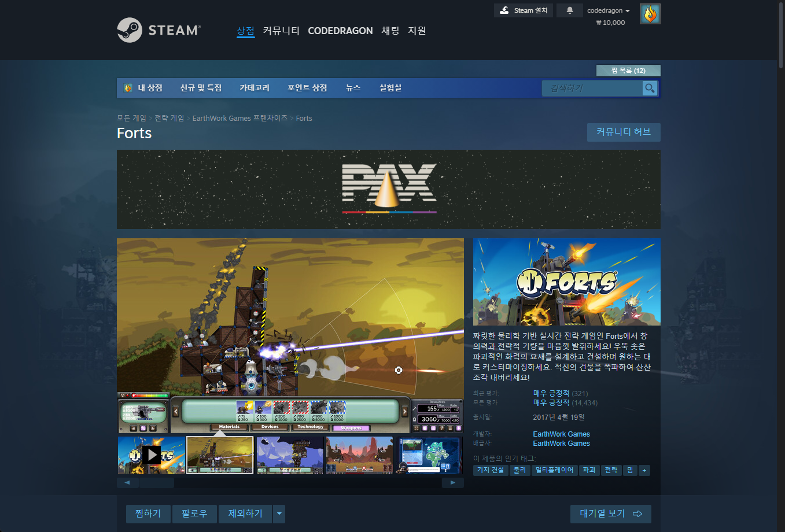Click the 멀티플레이어 tag
This screenshot has width=785, height=532.
pos(554,470)
